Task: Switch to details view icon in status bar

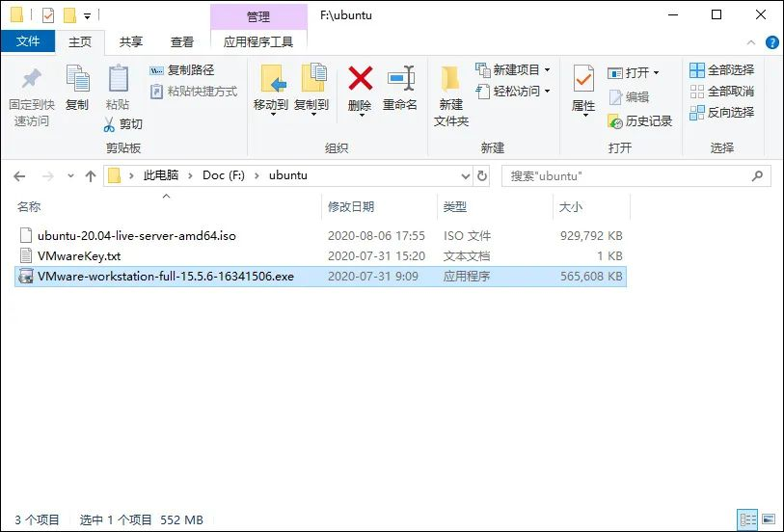Action: coord(747,520)
